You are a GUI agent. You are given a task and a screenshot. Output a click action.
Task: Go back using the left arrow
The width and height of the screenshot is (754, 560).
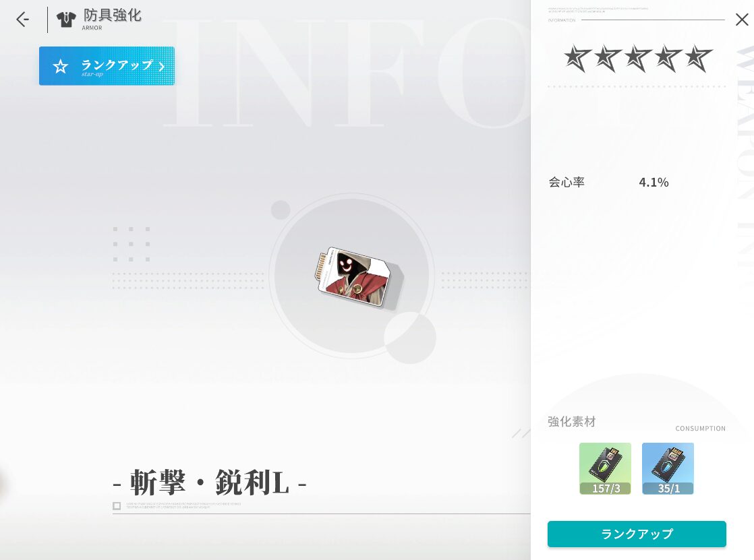click(22, 20)
